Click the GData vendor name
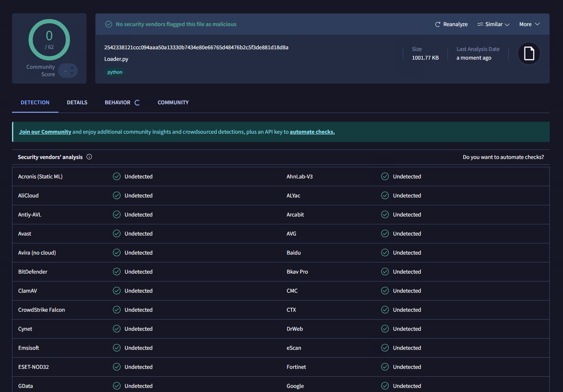 click(x=26, y=386)
